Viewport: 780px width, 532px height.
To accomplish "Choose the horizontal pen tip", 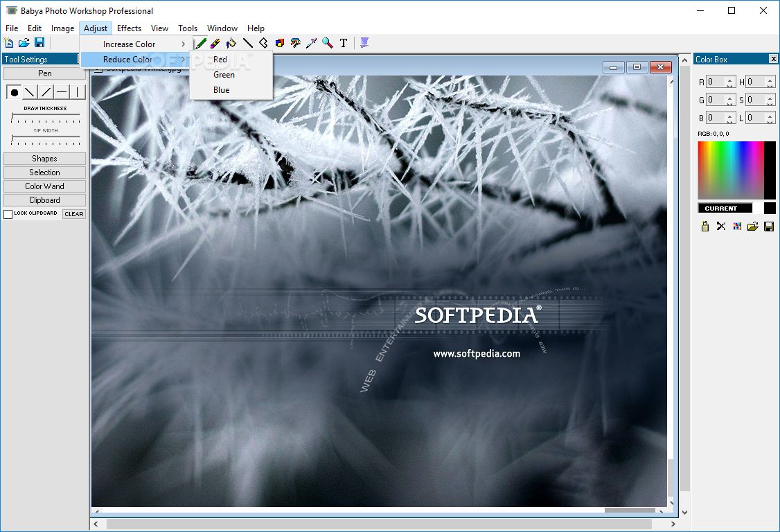I will tap(62, 92).
